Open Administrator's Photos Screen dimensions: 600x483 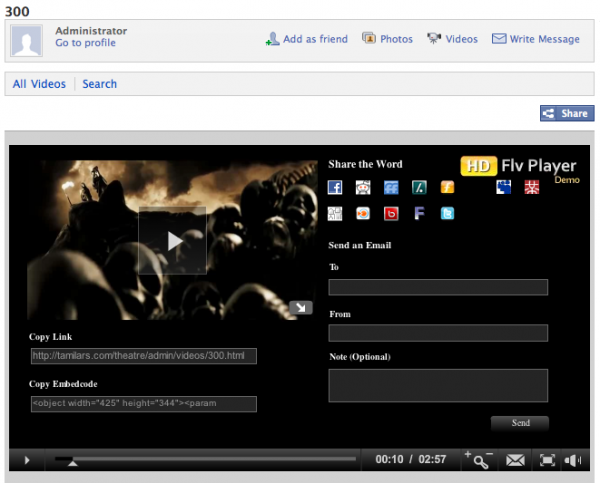point(388,39)
